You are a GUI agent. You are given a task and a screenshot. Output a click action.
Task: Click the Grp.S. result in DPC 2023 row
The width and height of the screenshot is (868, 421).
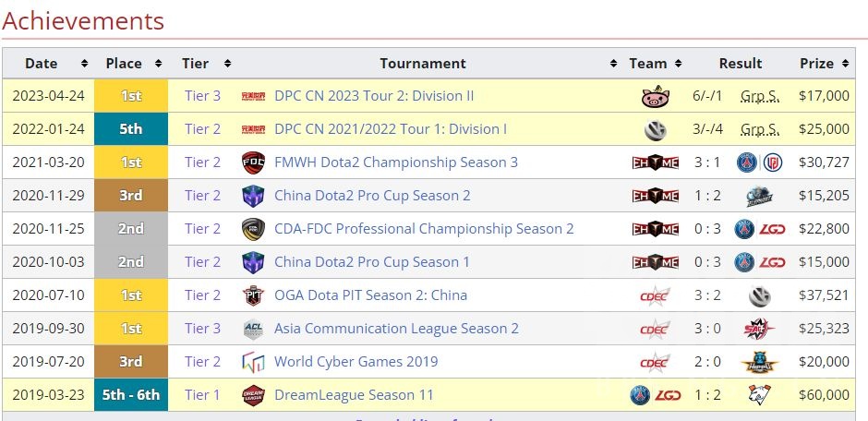tap(759, 96)
